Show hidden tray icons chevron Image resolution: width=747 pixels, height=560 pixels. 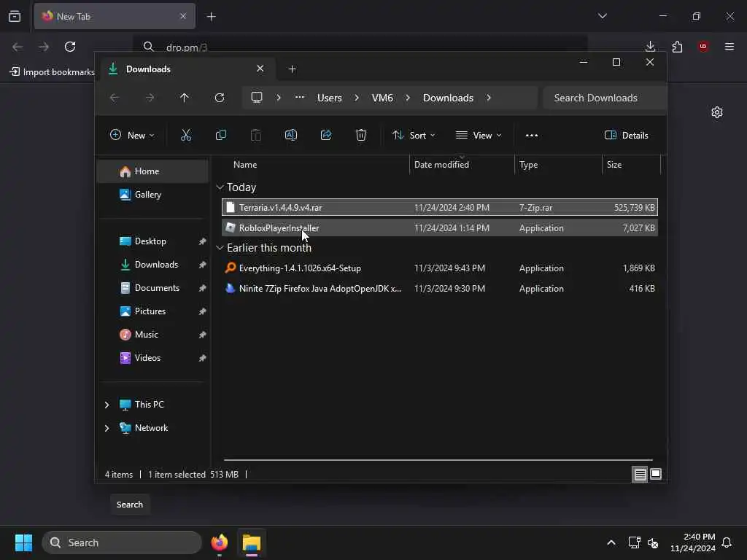[x=611, y=542]
